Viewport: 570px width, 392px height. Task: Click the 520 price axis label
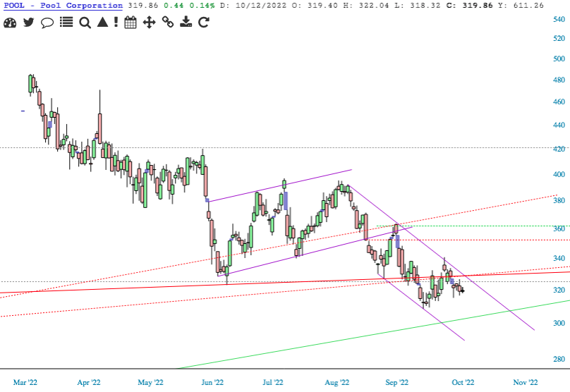click(x=559, y=38)
